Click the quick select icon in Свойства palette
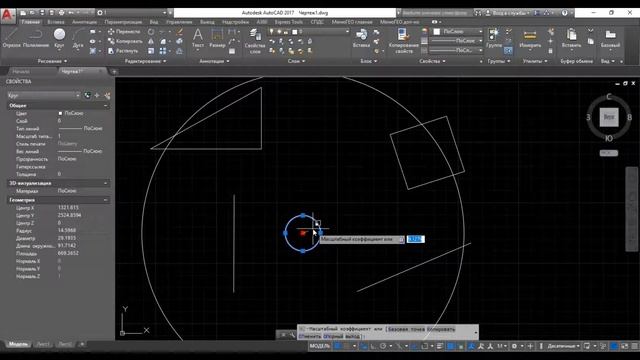The height and width of the screenshot is (360, 640). click(107, 96)
